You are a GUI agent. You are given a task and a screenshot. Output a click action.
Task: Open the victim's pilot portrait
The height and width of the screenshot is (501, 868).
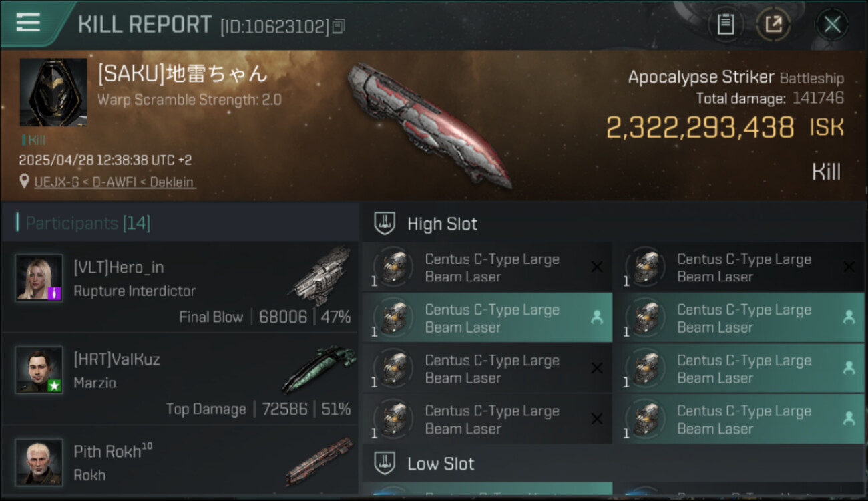(53, 92)
